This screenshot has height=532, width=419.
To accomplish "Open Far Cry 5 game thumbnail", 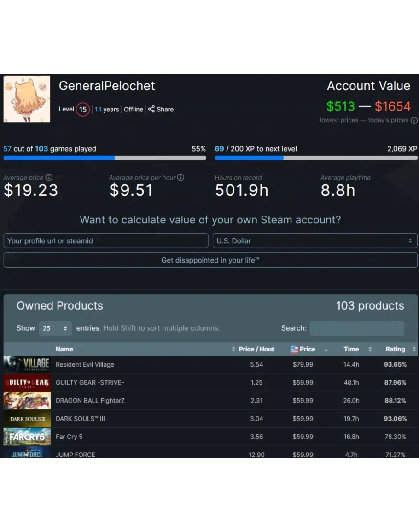I will [27, 437].
